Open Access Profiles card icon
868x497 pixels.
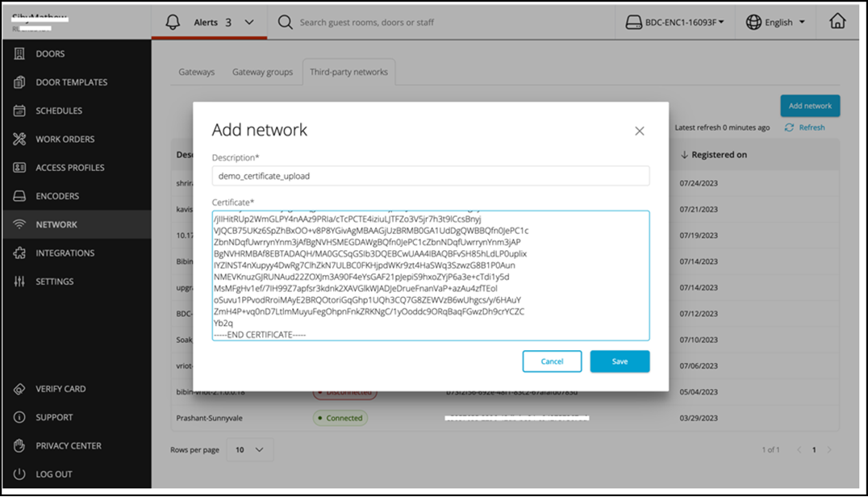pos(19,168)
